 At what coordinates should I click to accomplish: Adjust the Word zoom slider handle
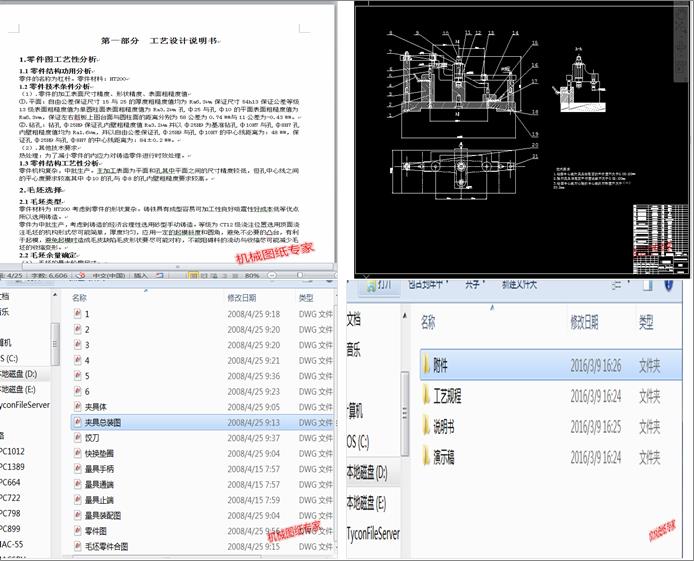pos(300,275)
